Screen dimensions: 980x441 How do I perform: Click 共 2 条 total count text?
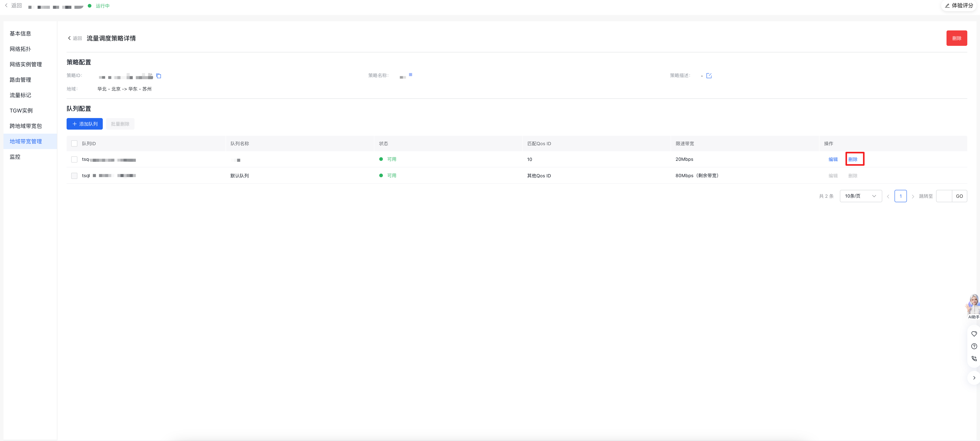826,196
